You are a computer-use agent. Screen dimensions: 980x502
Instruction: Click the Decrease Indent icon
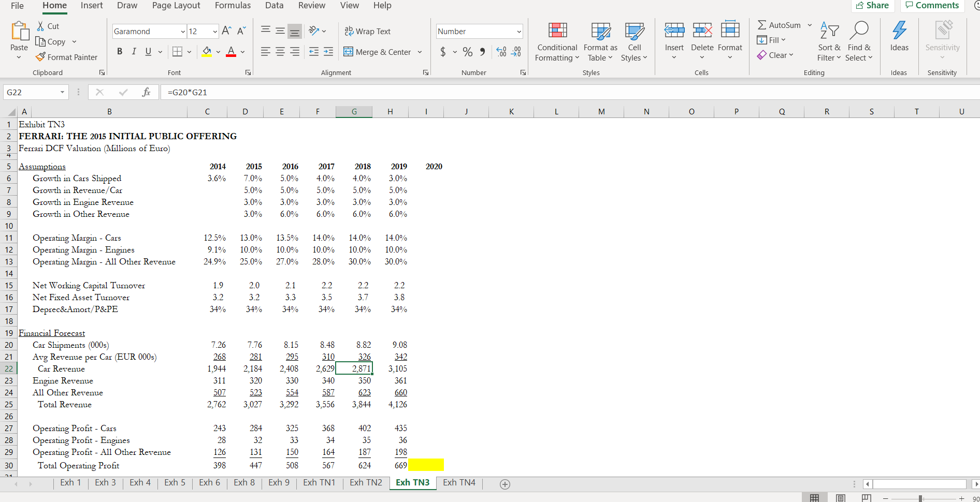(x=314, y=51)
